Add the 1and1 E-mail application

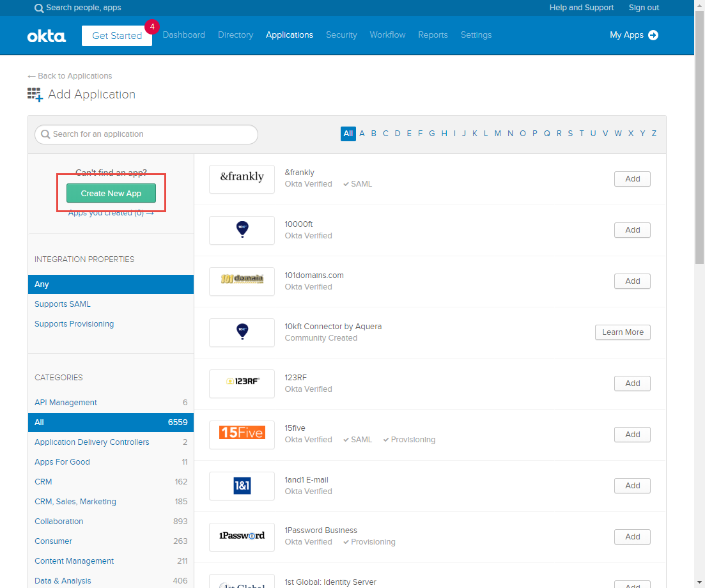click(631, 486)
